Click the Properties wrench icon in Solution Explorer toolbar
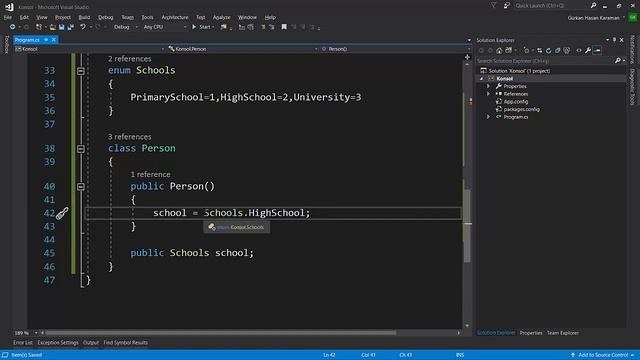This screenshot has width=640, height=360. pos(588,51)
